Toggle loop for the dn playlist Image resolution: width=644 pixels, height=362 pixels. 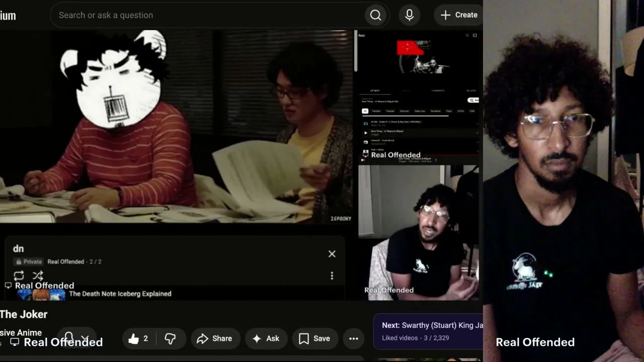tap(19, 276)
